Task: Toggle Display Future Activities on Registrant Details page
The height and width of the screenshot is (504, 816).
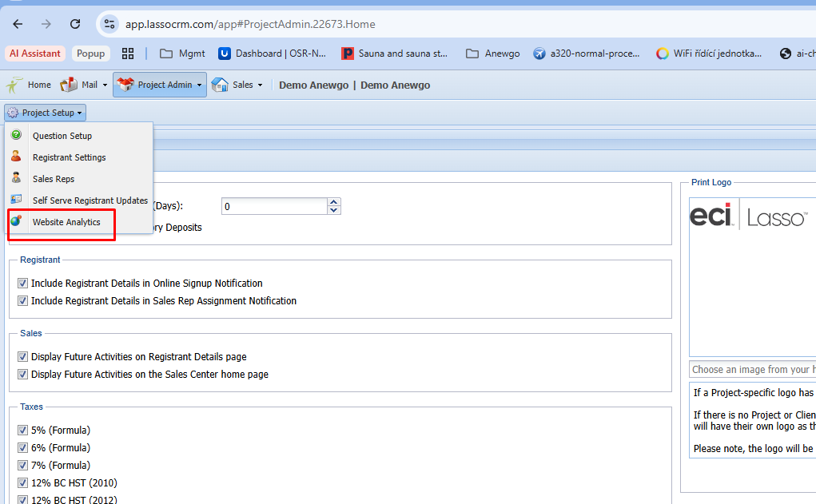Action: pyautogui.click(x=22, y=357)
